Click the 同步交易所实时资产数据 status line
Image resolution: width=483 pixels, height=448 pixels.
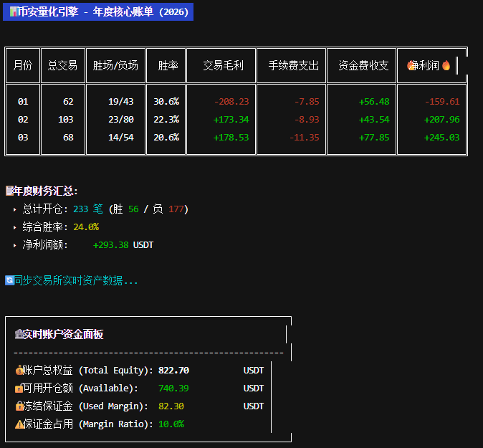tap(76, 280)
